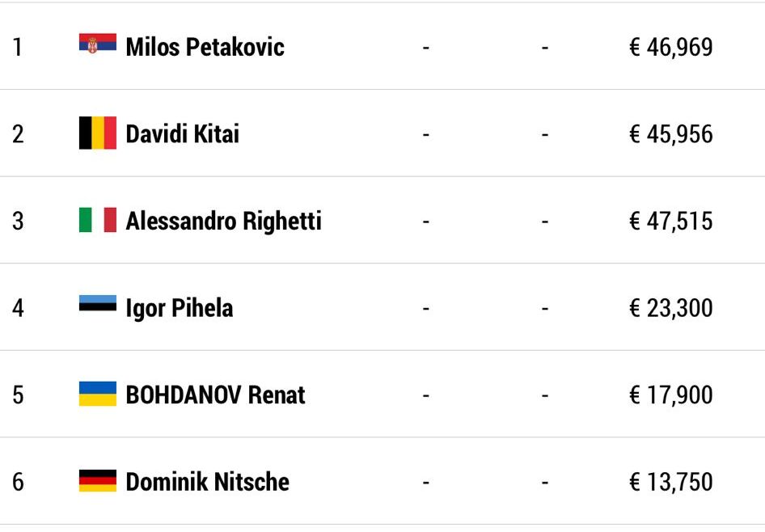Select the € 17,900 prize amount

coord(671,395)
